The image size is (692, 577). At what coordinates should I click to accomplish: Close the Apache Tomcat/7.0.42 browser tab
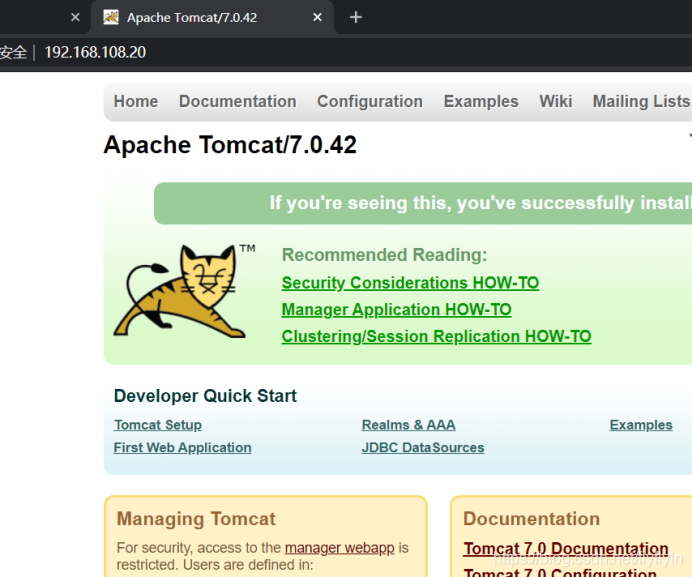(317, 17)
